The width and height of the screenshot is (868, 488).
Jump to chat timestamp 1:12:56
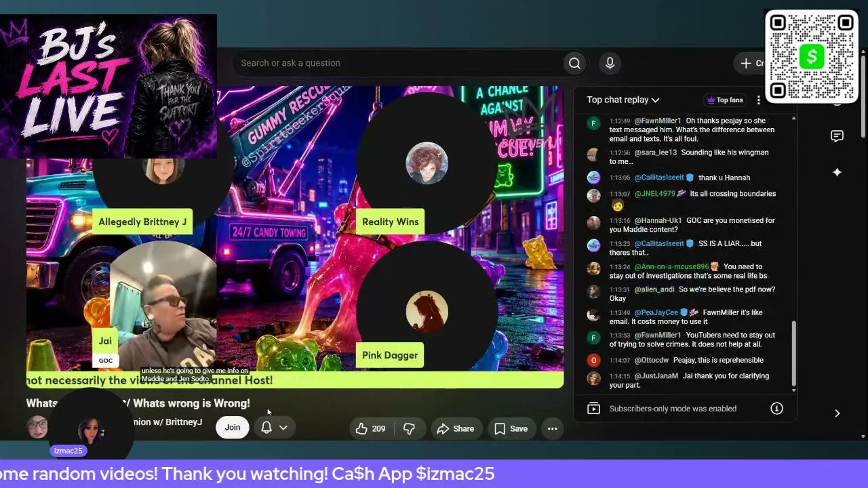[620, 152]
